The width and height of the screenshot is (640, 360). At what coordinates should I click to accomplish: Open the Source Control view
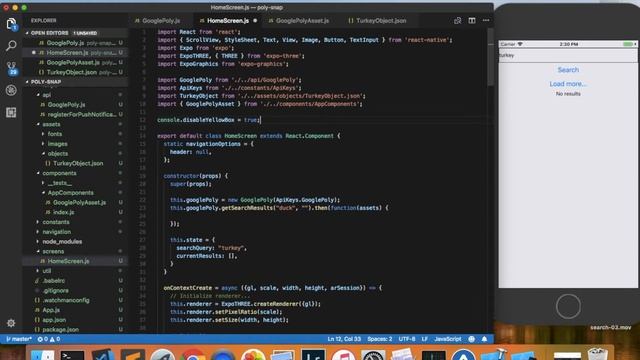click(11, 68)
